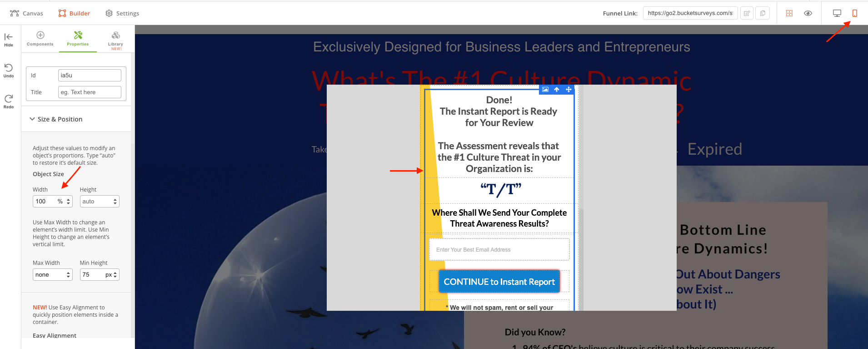Open the Builder tab
Viewport: 868px width, 349px height.
click(x=74, y=13)
